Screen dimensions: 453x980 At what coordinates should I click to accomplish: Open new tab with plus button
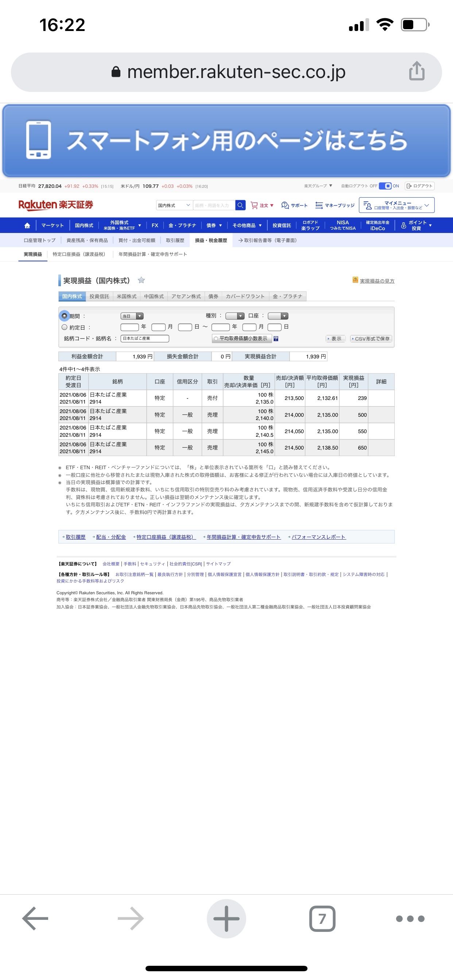tap(226, 918)
